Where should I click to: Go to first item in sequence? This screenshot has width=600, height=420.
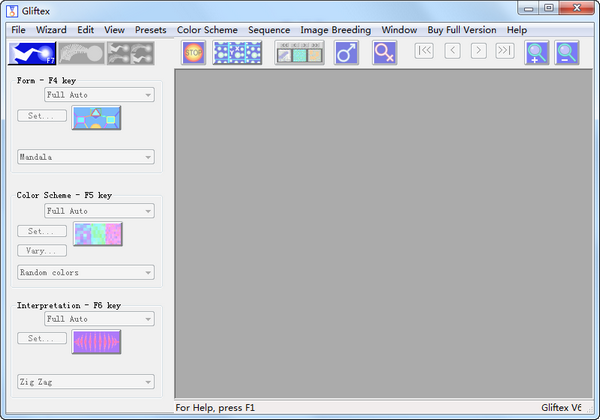[424, 50]
